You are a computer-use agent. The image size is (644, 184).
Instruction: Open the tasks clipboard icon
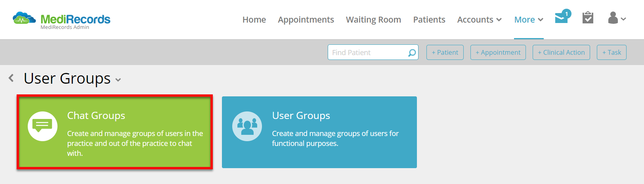pyautogui.click(x=588, y=18)
